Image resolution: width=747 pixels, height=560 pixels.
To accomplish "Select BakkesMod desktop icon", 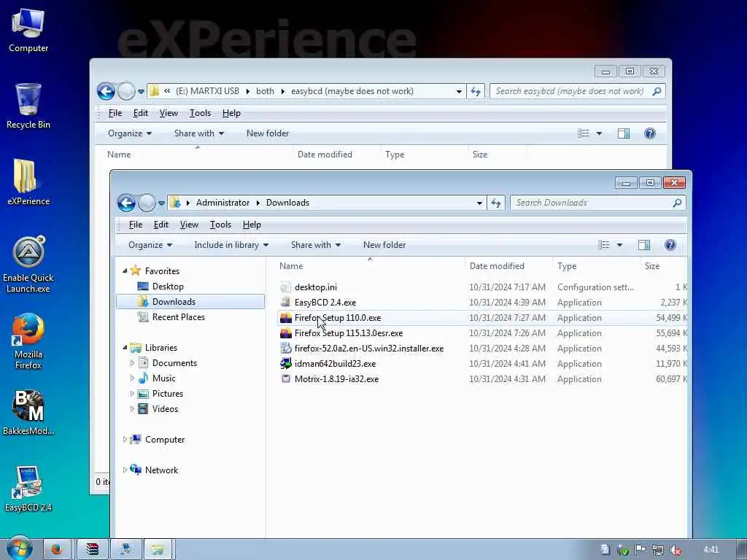I will (x=28, y=413).
